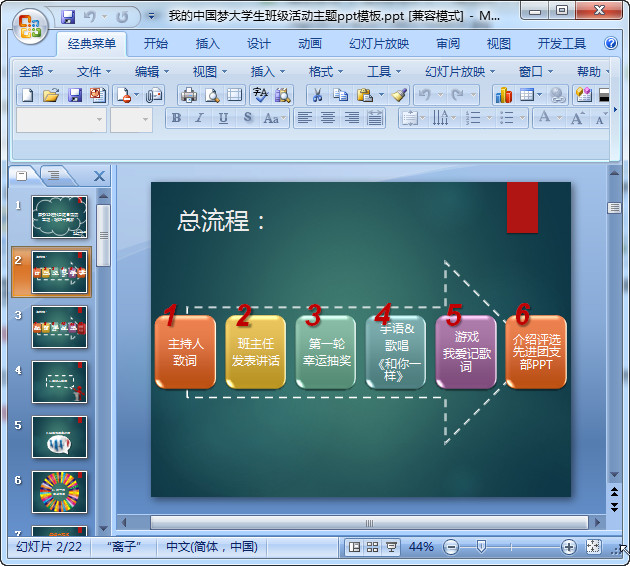Click the email attachment paperclip icon
This screenshot has height=566, width=630.
pos(154,95)
